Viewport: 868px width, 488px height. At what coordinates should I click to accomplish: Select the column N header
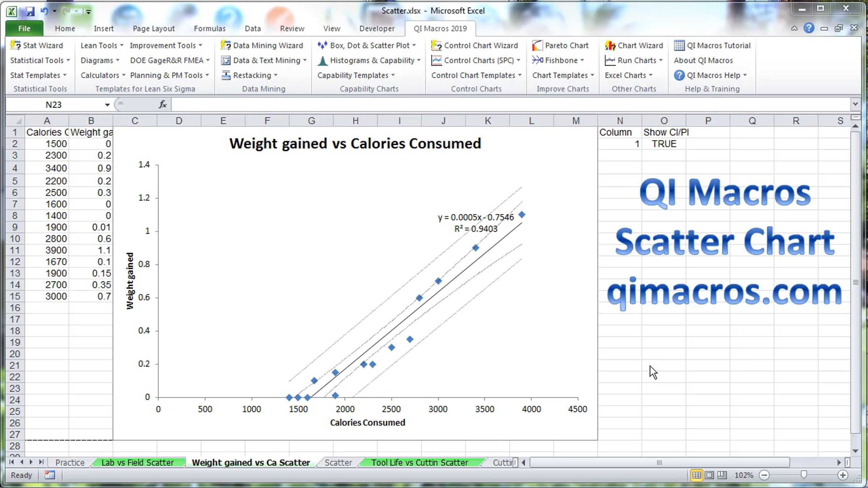(x=620, y=121)
